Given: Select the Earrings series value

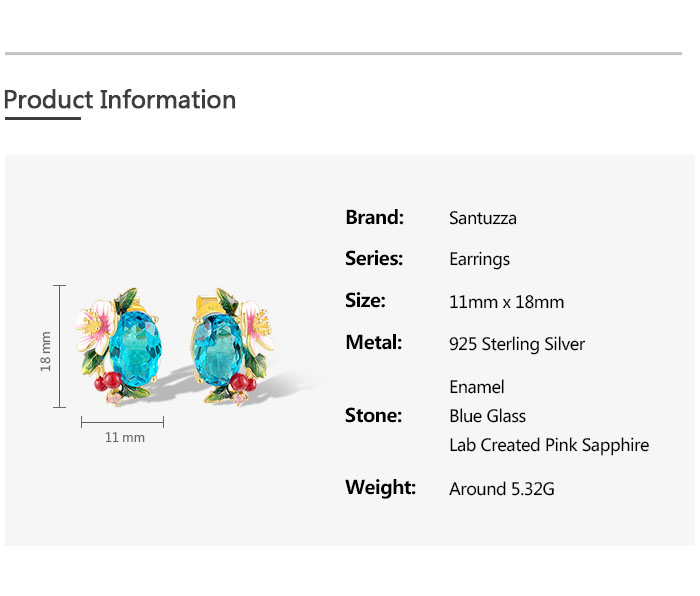Looking at the screenshot, I should [480, 259].
